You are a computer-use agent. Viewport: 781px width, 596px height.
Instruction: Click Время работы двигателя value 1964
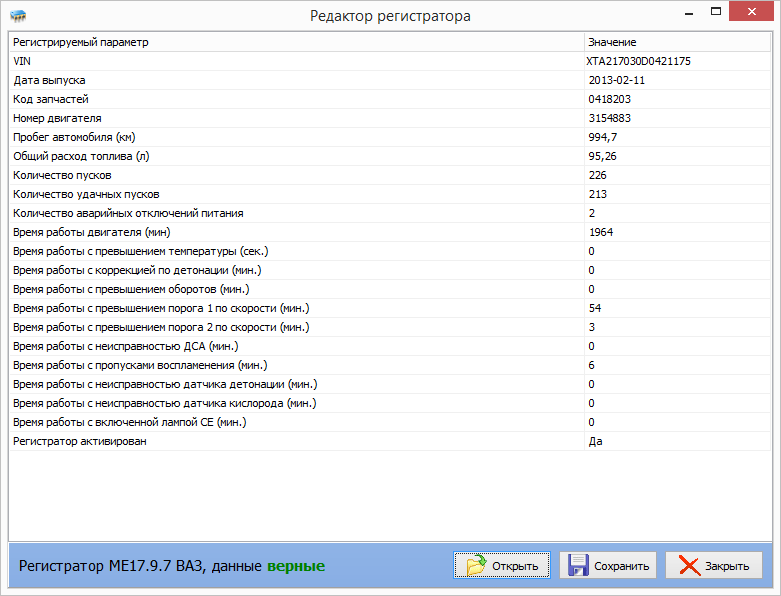tap(600, 232)
